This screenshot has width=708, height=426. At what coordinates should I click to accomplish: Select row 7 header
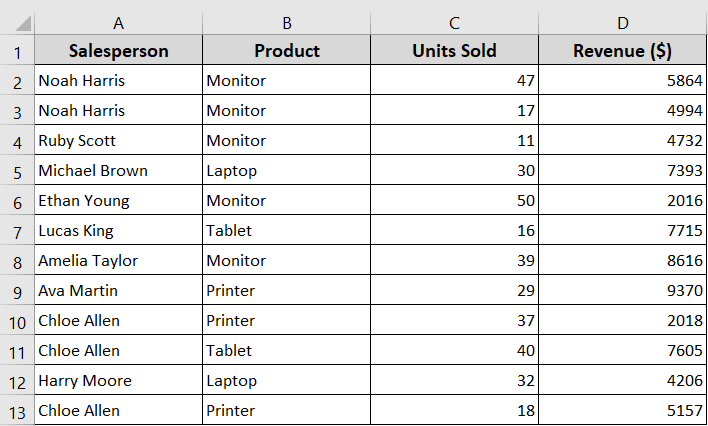[x=17, y=230]
